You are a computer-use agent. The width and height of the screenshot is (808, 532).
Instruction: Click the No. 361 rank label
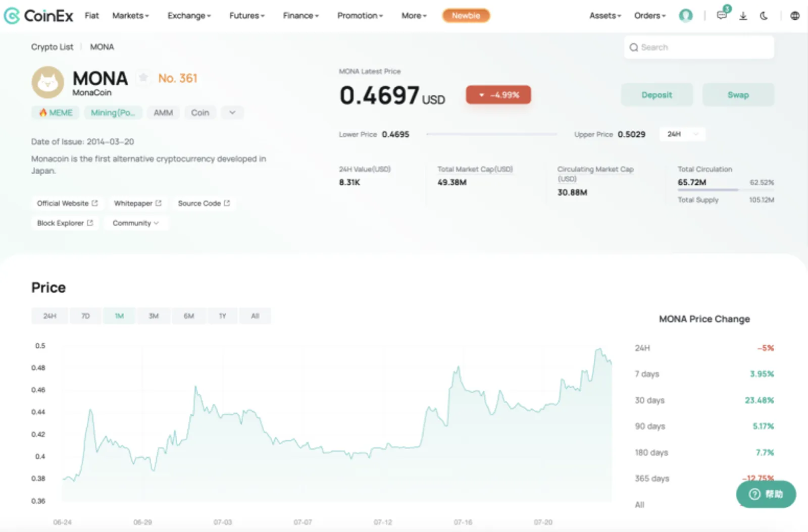178,78
